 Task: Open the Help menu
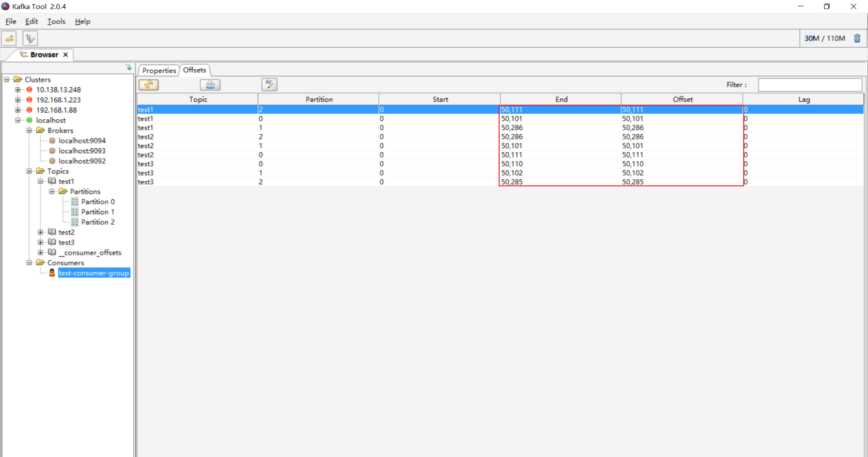tap(83, 21)
